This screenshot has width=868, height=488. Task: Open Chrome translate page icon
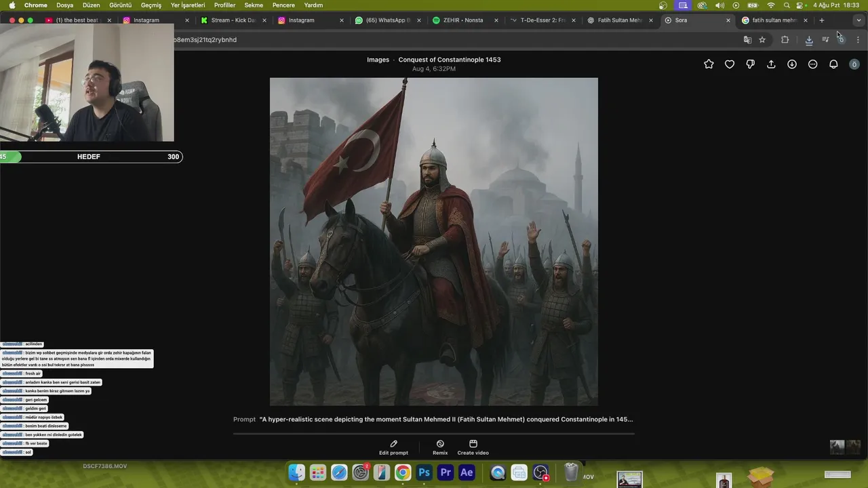[747, 40]
